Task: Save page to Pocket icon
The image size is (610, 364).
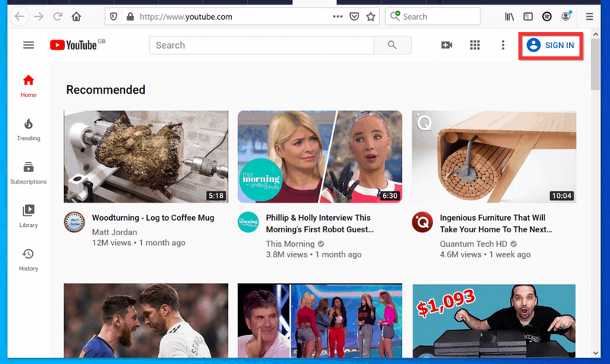Action: [x=354, y=17]
